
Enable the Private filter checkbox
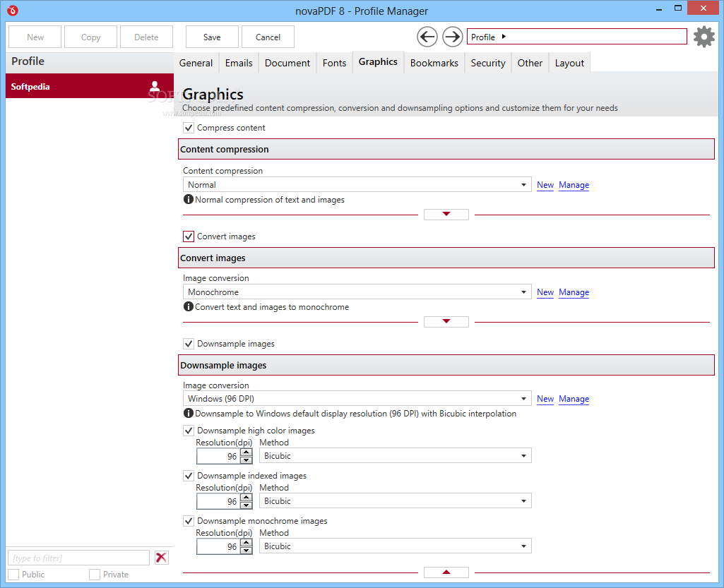pyautogui.click(x=95, y=575)
